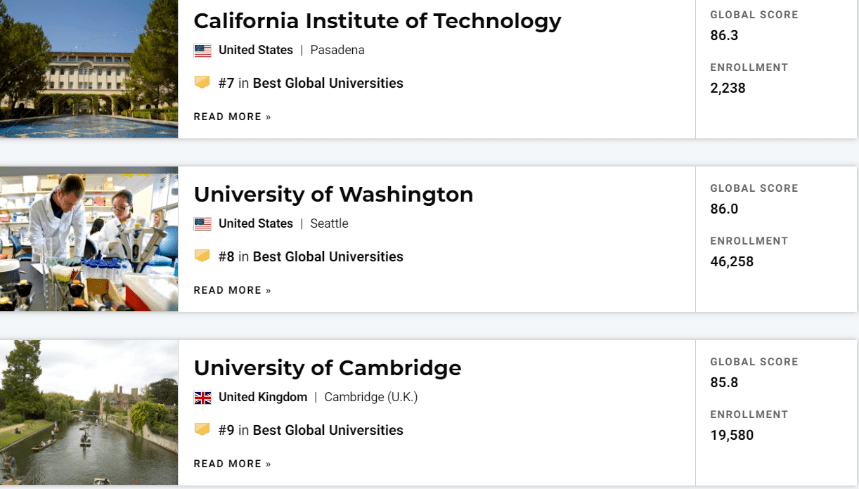Click the Washington enrollment figure 46,258
This screenshot has height=489, width=859.
click(732, 262)
